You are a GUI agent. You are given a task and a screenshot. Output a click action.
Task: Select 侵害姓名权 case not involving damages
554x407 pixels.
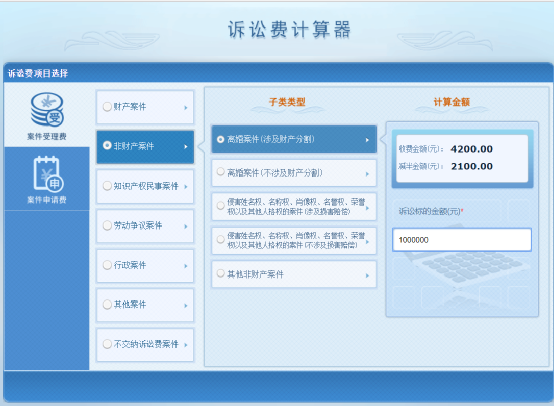(x=294, y=241)
